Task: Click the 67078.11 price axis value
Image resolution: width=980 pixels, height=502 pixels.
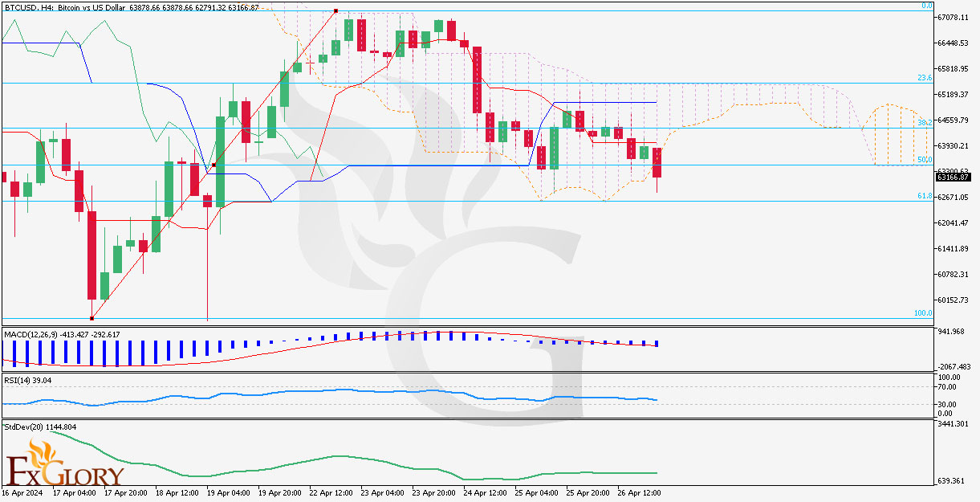Action: (953, 17)
